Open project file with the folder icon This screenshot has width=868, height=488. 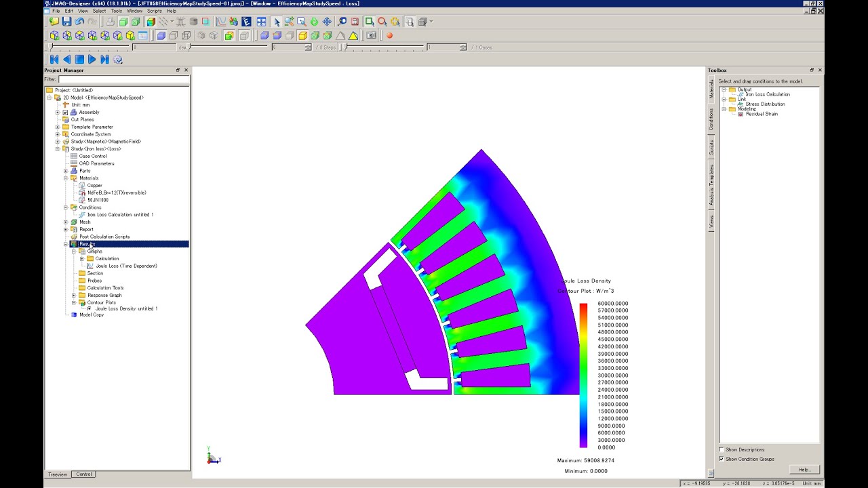[54, 22]
